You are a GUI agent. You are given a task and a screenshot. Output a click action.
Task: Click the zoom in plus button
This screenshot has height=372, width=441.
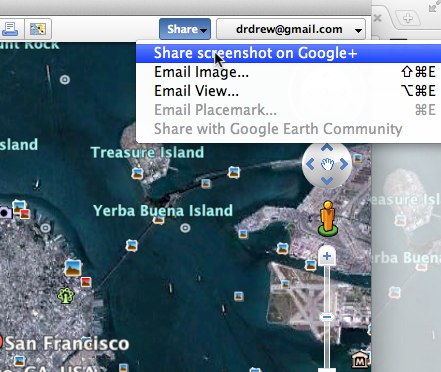click(x=327, y=256)
